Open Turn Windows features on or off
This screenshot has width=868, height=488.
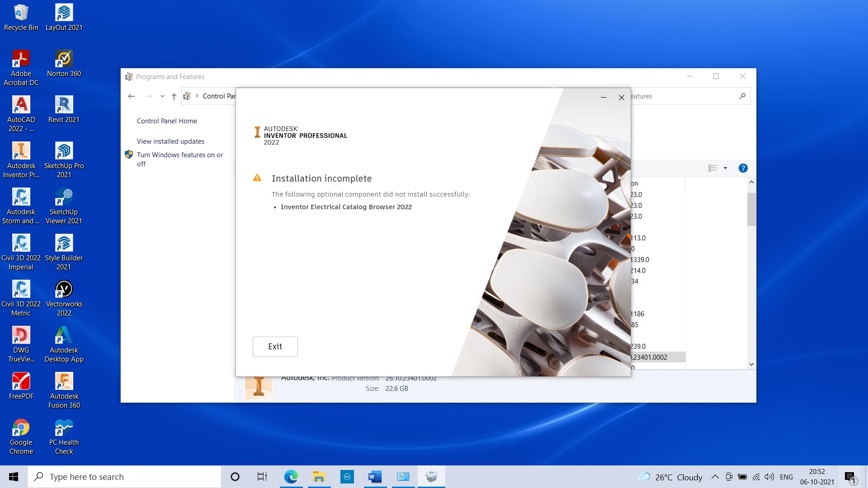click(180, 160)
